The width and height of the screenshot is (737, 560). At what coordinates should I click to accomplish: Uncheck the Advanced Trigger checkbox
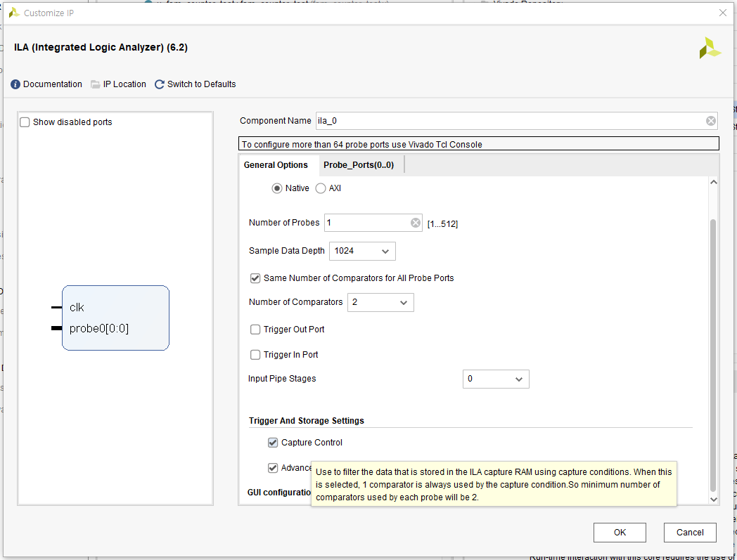(273, 468)
